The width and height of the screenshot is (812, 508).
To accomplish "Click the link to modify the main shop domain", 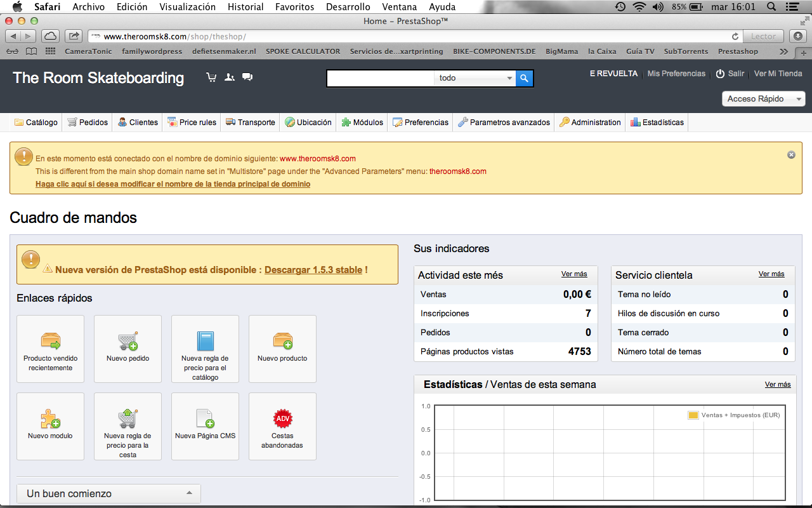I will click(x=173, y=184).
